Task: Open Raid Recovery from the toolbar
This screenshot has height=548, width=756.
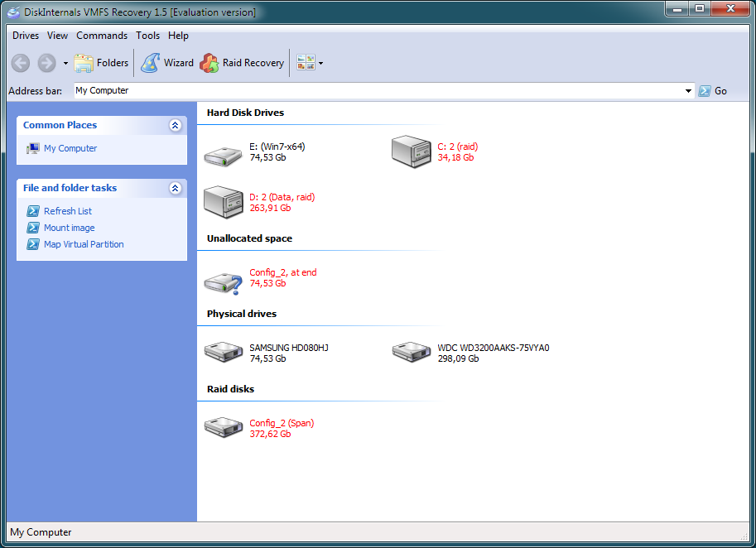Action: pos(243,63)
